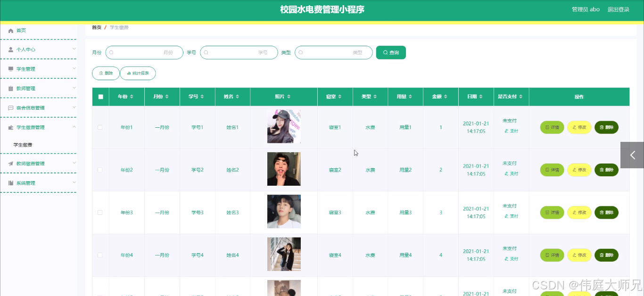Click the green 查询 search button
This screenshot has height=296, width=644.
tap(391, 52)
